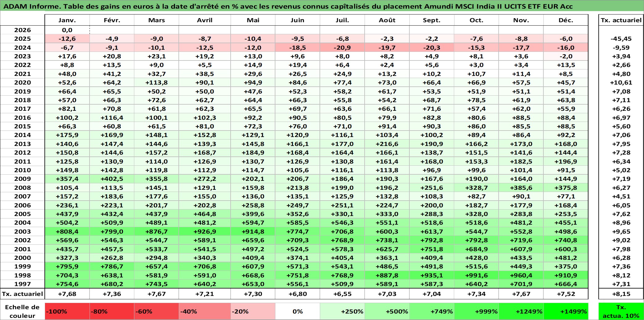This screenshot has width=644, height=320.
Task: Click the 2004 May cell +594,7
Action: (253, 222)
